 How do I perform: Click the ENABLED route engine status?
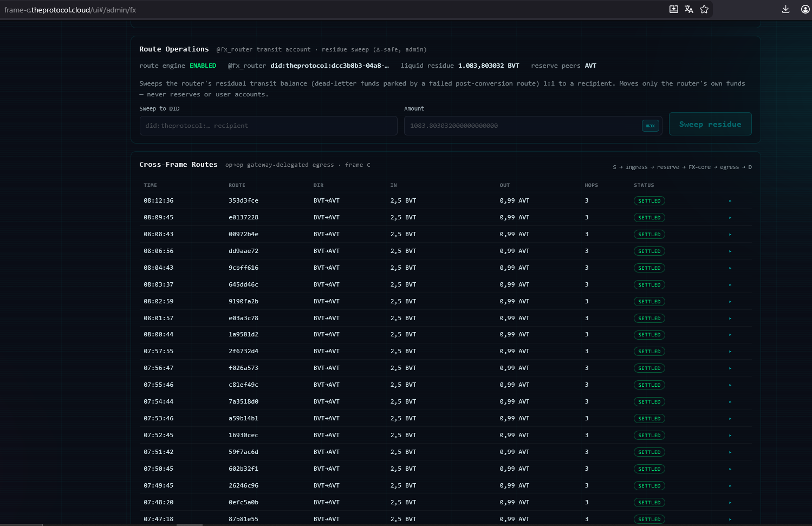(203, 66)
